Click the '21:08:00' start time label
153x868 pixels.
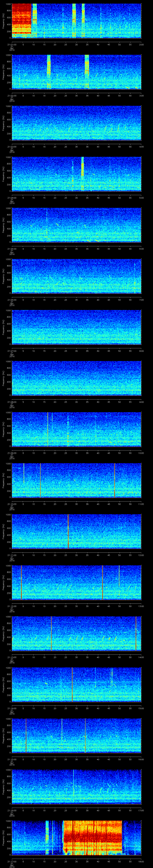12,402
